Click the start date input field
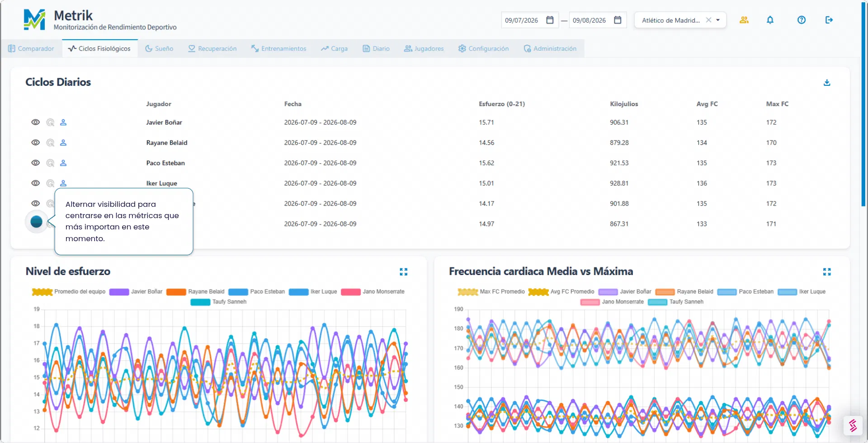Viewport: 868px width, 443px height. coord(522,20)
